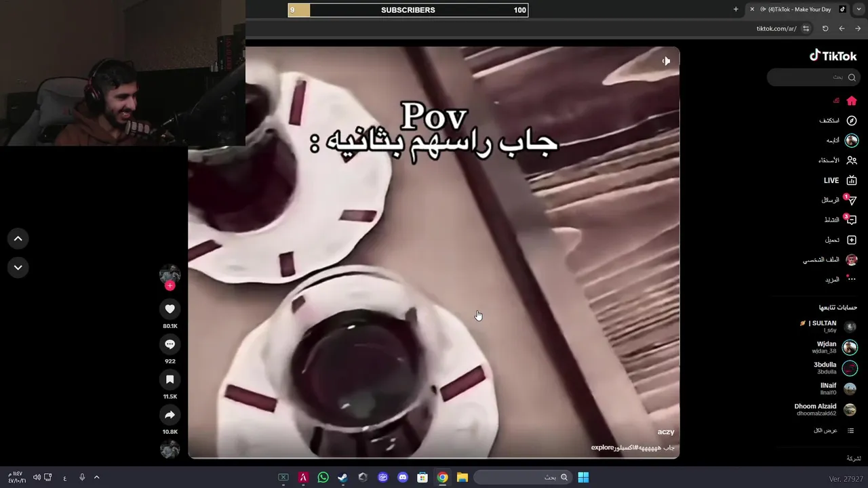Open site settings icon in address bar
This screenshot has height=488, width=868.
[x=806, y=28]
